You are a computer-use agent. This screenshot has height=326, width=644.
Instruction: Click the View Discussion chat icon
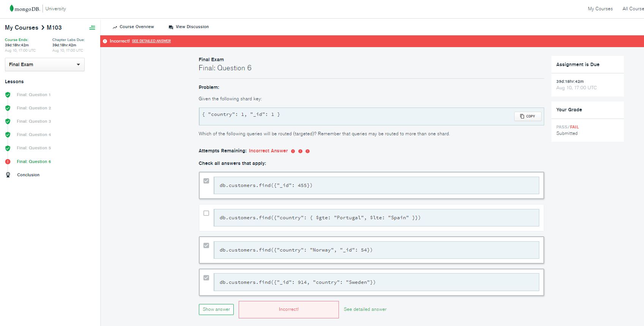pos(171,27)
